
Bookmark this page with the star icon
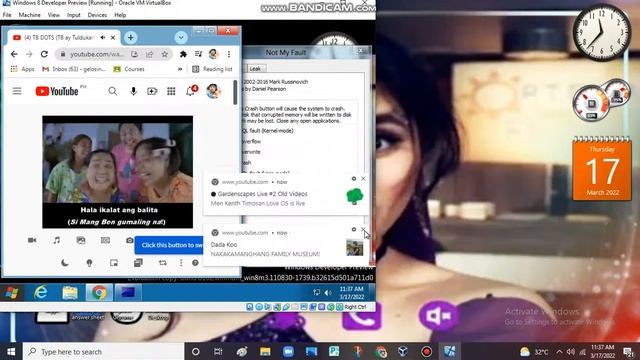[164, 54]
